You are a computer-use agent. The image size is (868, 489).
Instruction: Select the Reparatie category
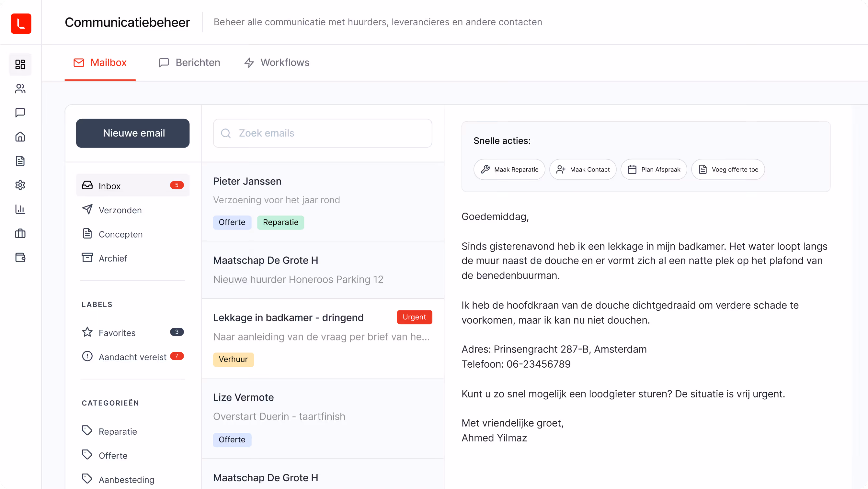coord(133,431)
